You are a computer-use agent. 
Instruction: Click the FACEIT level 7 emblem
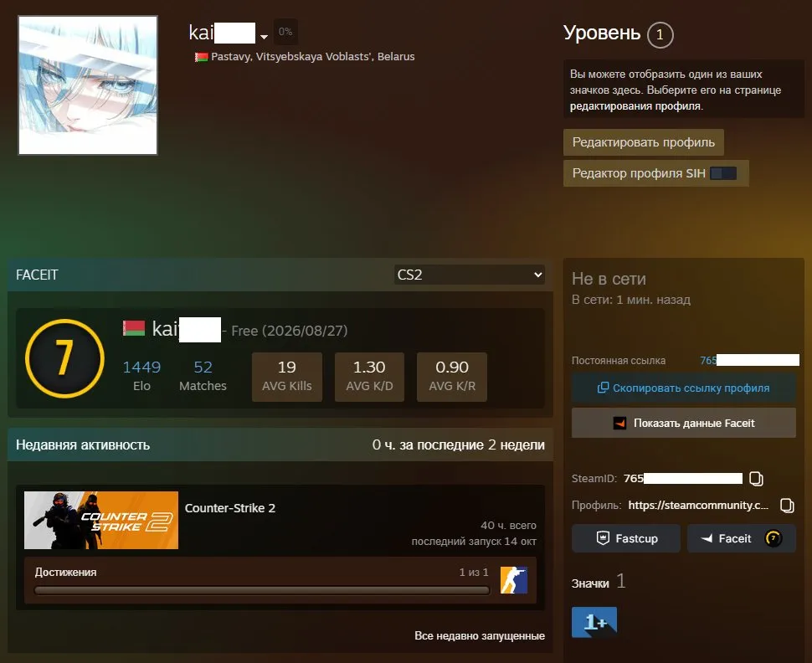click(x=64, y=358)
